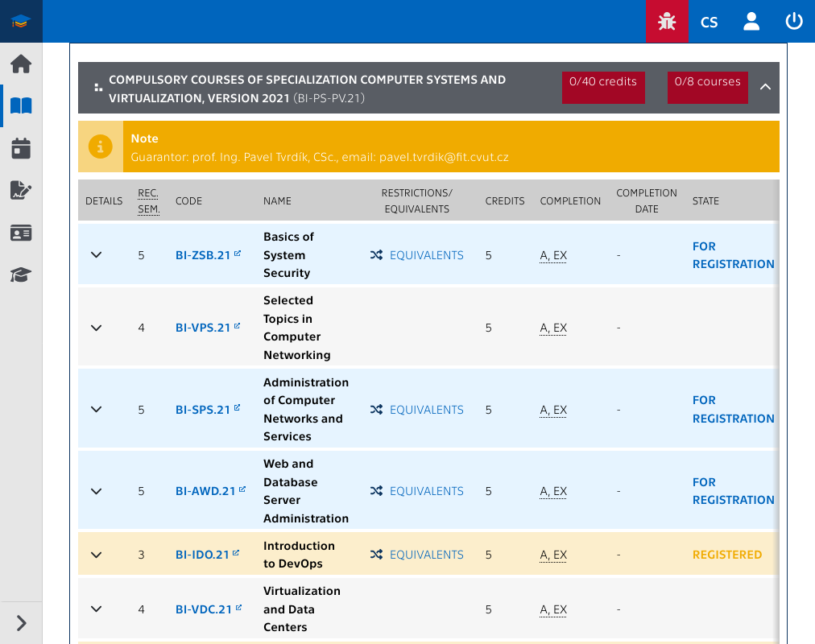Click the REGISTERED state of BI-IDO.21
Viewport: 815px width, 644px height.
(726, 555)
